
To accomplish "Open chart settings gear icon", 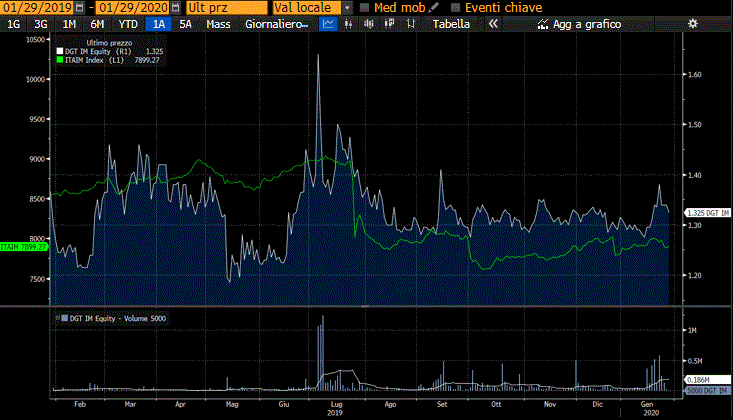I will point(693,23).
